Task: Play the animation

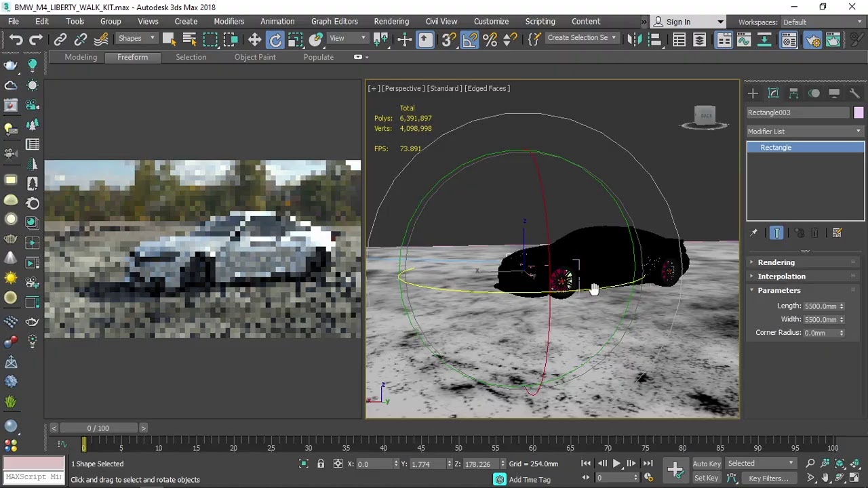Action: pyautogui.click(x=616, y=464)
